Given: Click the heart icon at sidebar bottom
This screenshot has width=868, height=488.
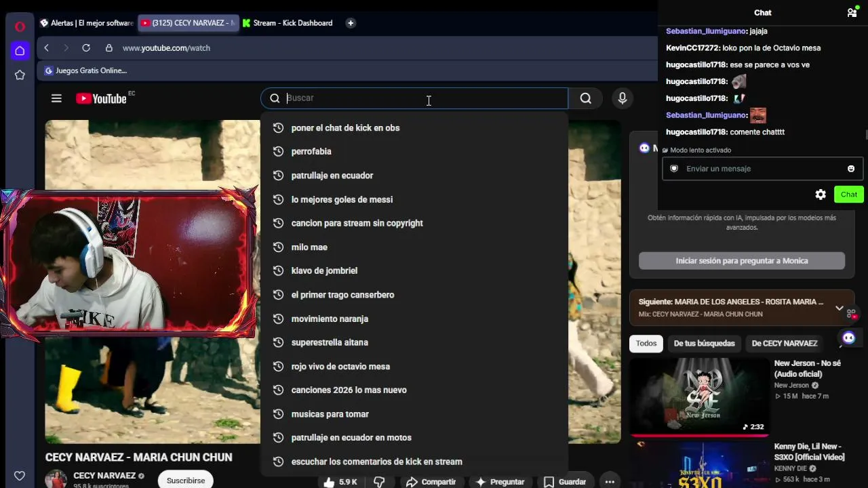Looking at the screenshot, I should 20,476.
